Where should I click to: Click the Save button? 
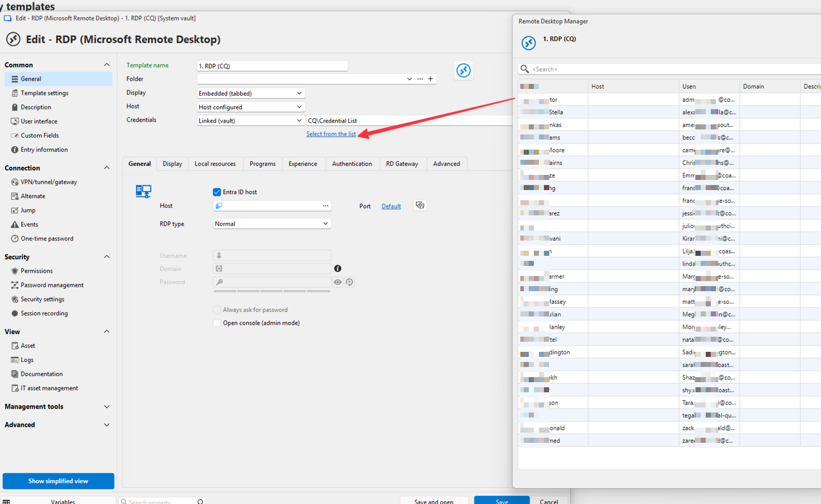(502, 500)
